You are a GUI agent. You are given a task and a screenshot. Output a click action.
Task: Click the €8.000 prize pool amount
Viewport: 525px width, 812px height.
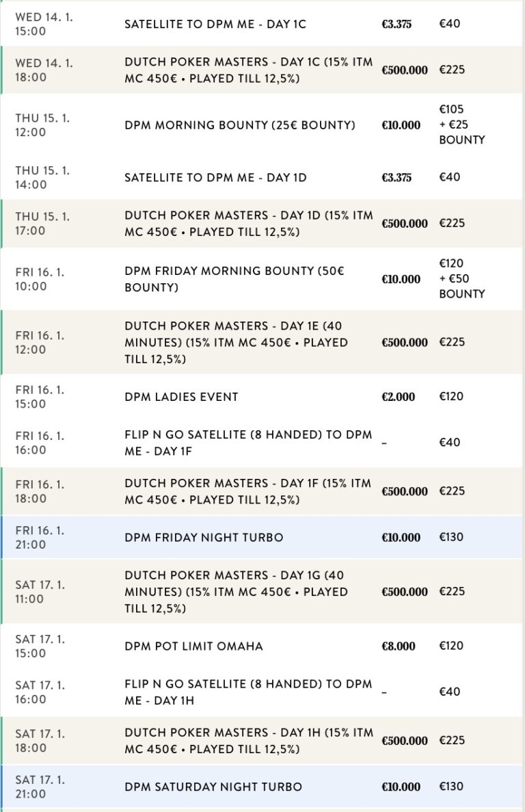[x=398, y=646]
